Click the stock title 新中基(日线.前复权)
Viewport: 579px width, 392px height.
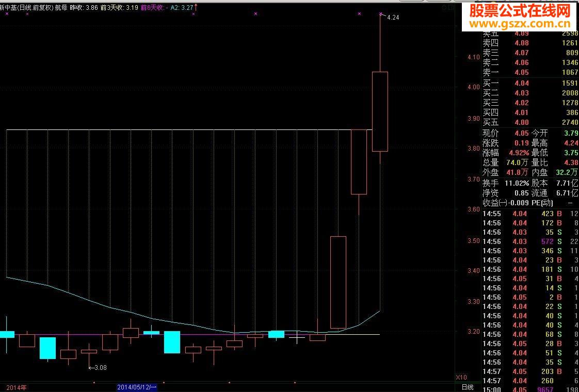coord(27,7)
